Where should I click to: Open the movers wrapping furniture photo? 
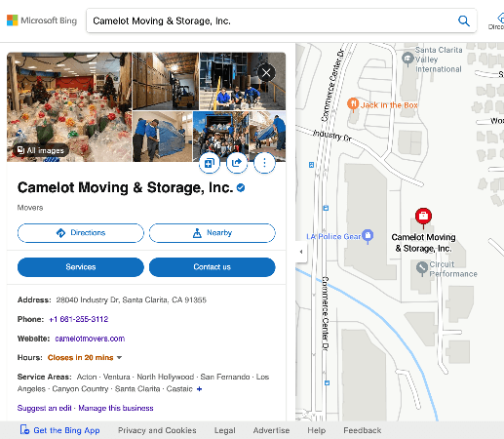coord(163,137)
